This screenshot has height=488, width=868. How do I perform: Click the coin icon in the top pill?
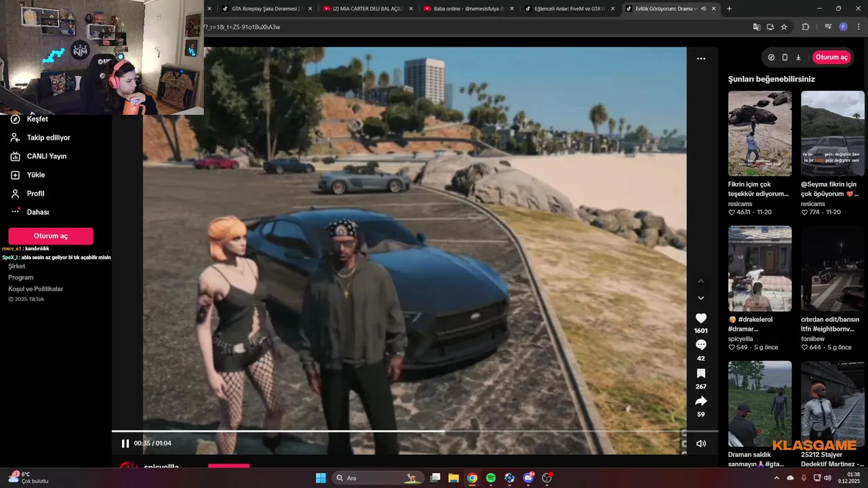pyautogui.click(x=771, y=58)
